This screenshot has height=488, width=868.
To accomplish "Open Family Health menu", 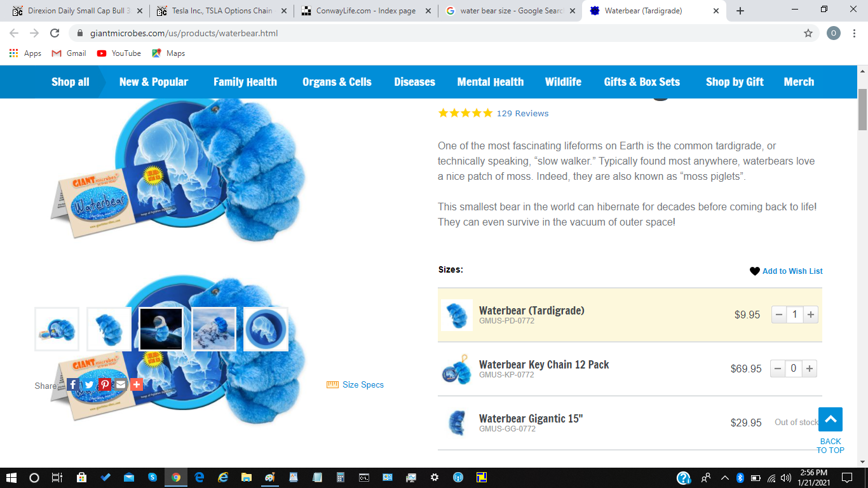I will (245, 82).
